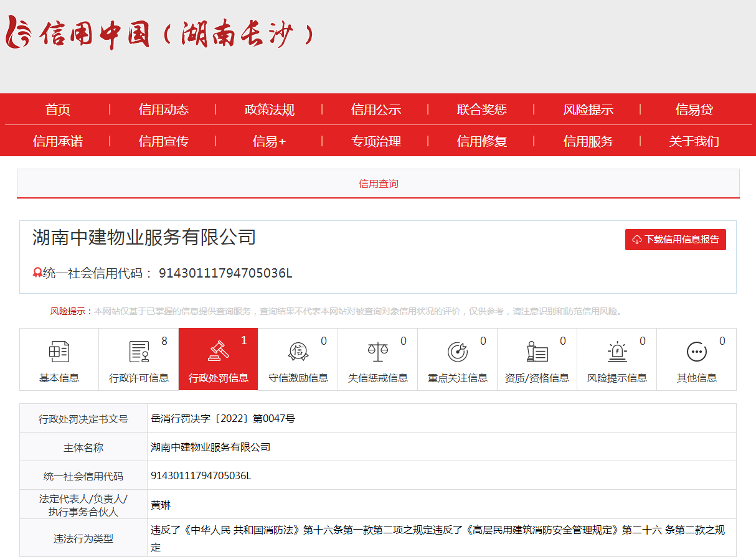Open 信用动态 menu item
756x557 pixels.
point(164,110)
